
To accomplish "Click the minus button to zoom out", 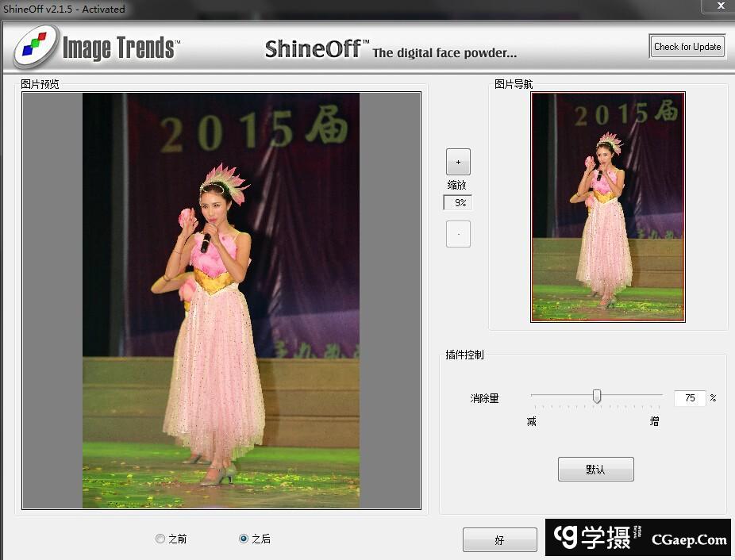I will (458, 234).
